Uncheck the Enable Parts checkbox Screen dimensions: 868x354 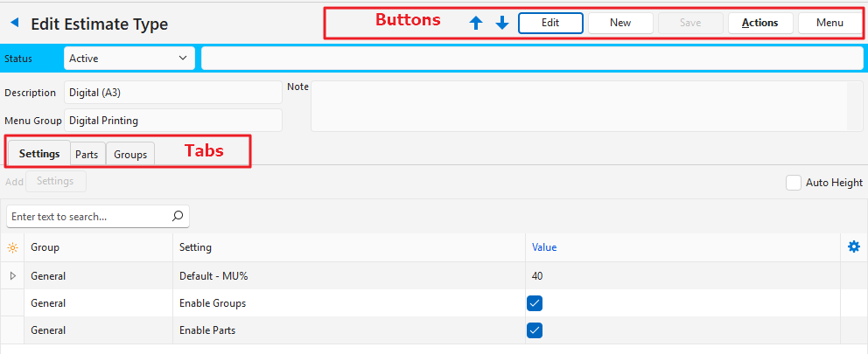pos(535,330)
